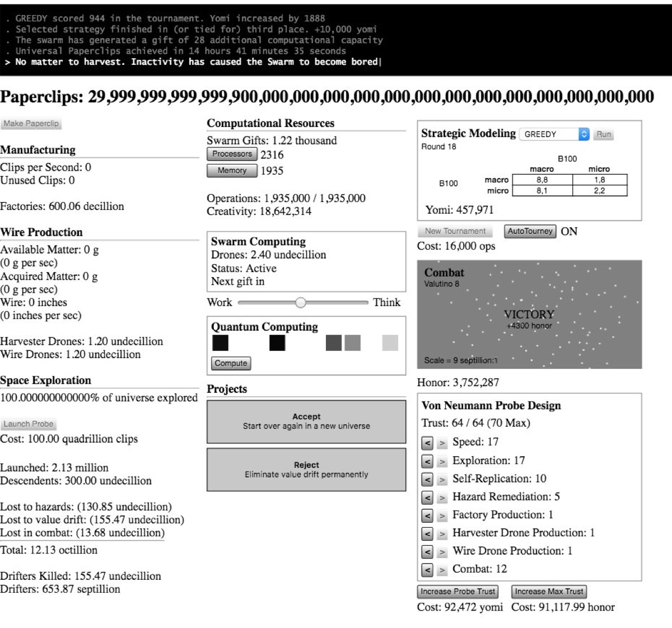Click the lightest gray quantum chip
672x628 pixels.
point(390,343)
